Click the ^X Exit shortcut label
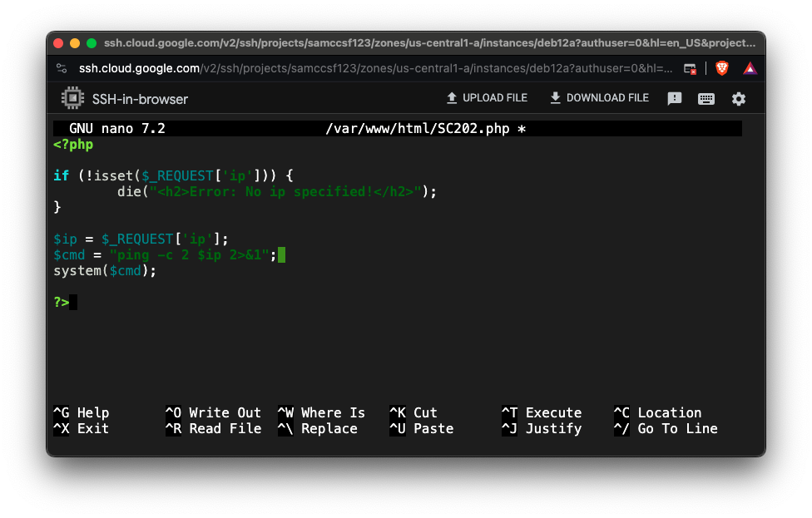Screen dimensions: 812x518 coord(82,429)
